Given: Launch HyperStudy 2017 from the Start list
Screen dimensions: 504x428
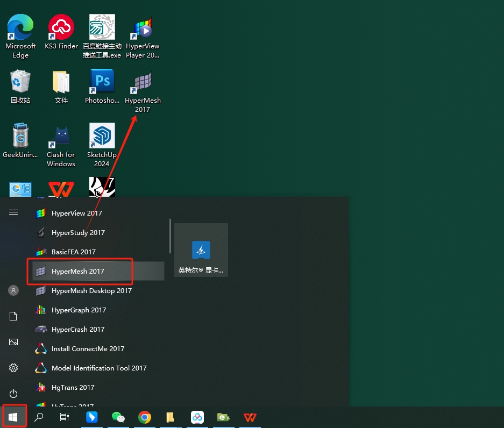Looking at the screenshot, I should click(x=78, y=233).
